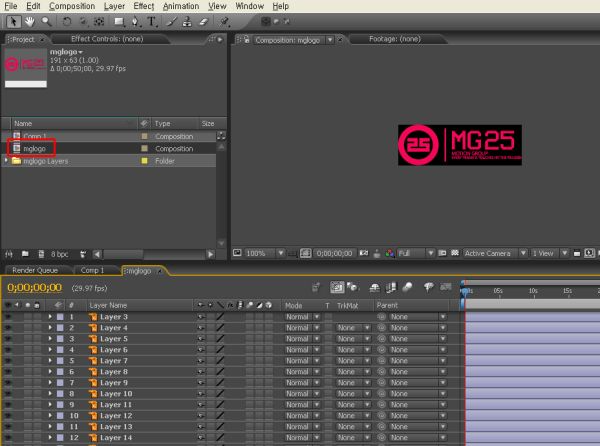Expand Layer 14 properties triangle

tap(50, 438)
